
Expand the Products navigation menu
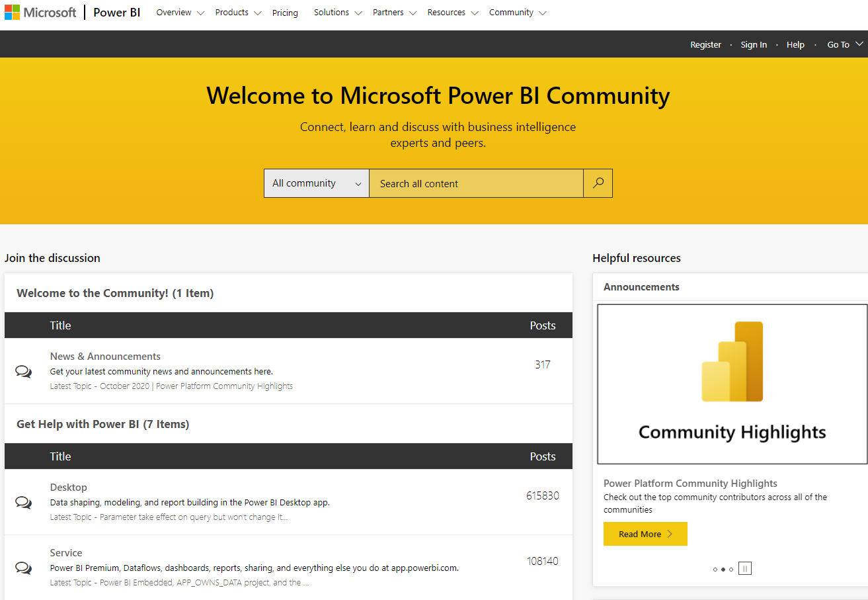[238, 13]
